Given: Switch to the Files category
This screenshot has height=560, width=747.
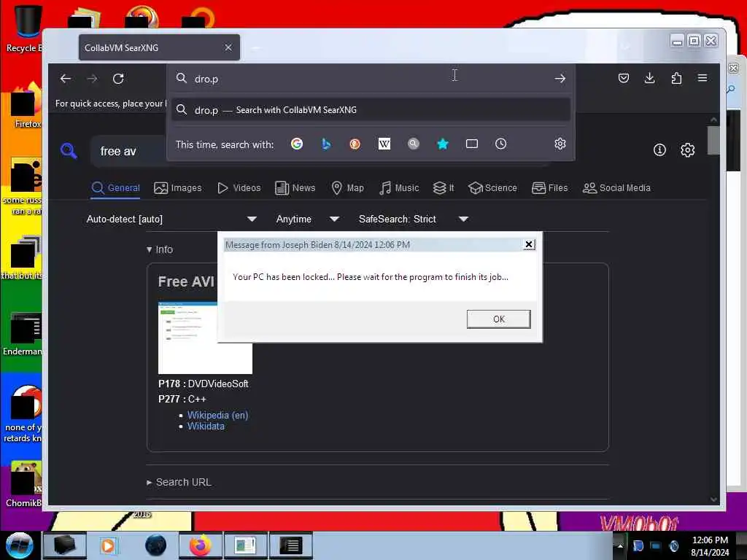Looking at the screenshot, I should pos(550,188).
